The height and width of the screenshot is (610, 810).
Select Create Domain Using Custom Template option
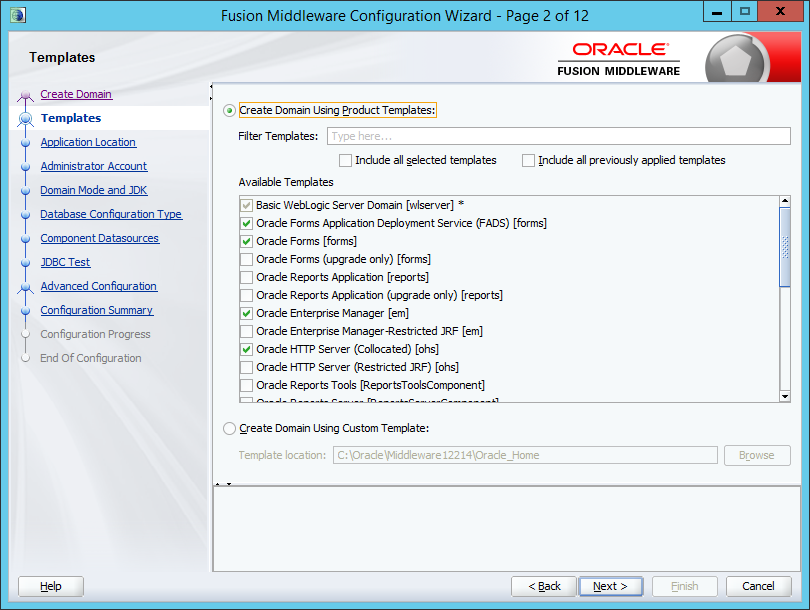(229, 429)
